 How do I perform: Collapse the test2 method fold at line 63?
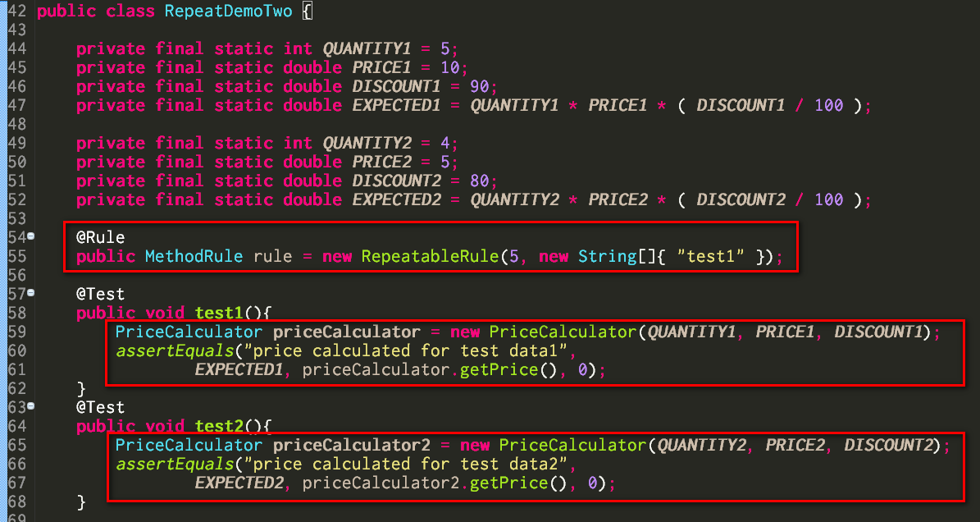click(x=30, y=406)
